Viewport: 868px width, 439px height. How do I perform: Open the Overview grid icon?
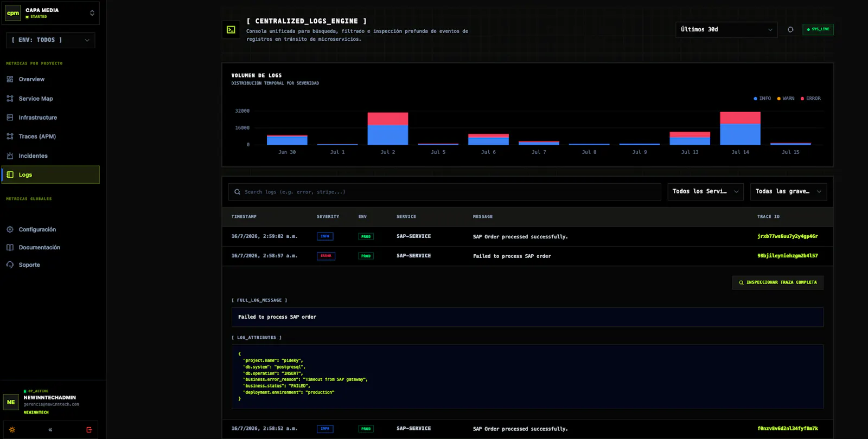pos(10,79)
